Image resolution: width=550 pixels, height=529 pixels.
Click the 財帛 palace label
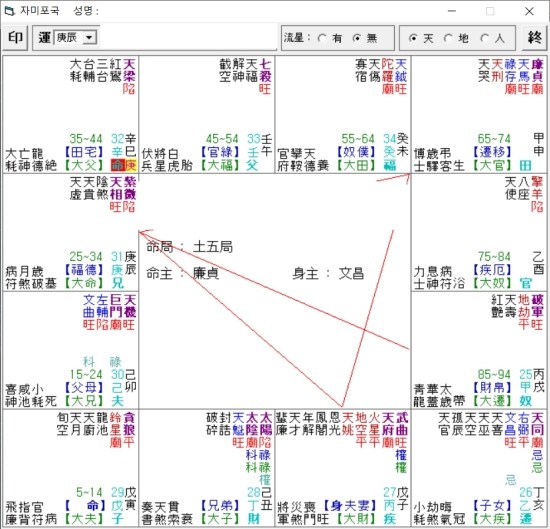coord(492,388)
